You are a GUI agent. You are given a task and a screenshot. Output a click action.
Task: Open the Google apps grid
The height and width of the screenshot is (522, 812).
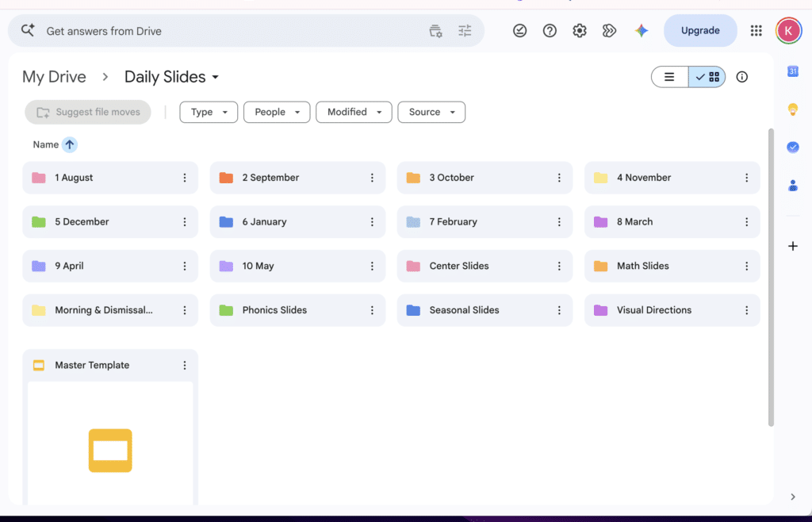pos(756,31)
